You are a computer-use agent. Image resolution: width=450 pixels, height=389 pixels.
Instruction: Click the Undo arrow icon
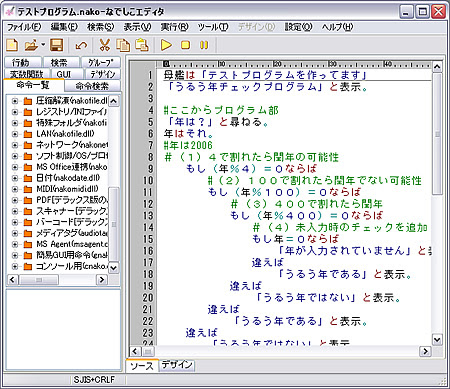(x=81, y=45)
